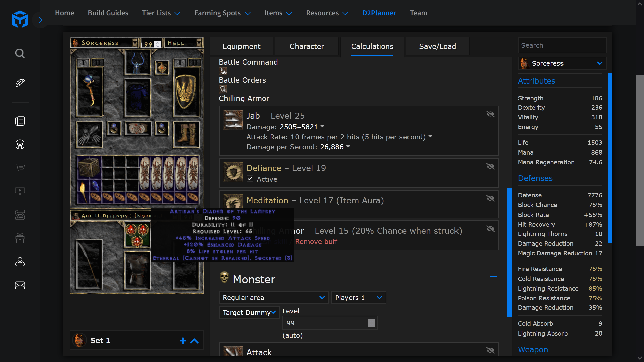Open the Players 1 dropdown
Screen dimensions: 644x362
click(x=359, y=298)
